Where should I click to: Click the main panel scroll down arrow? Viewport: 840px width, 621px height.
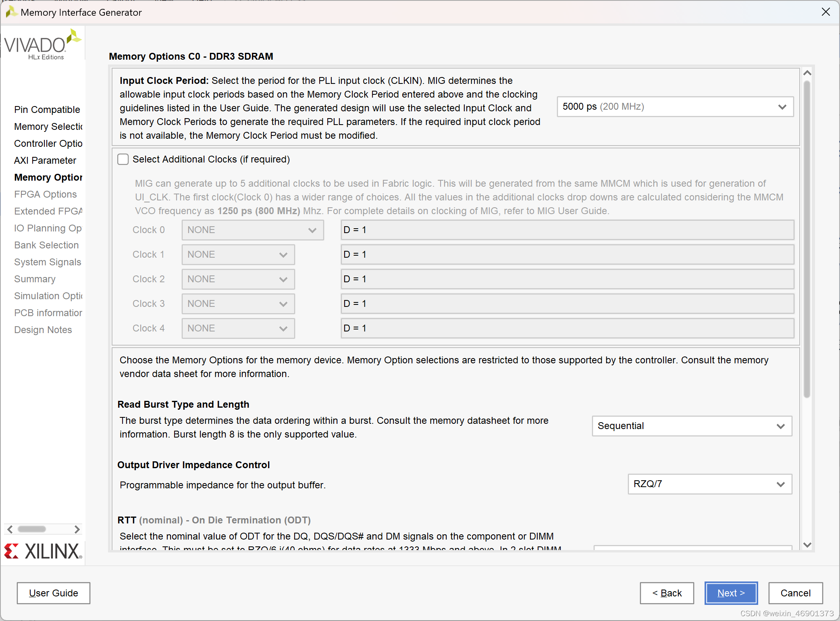[x=807, y=545]
